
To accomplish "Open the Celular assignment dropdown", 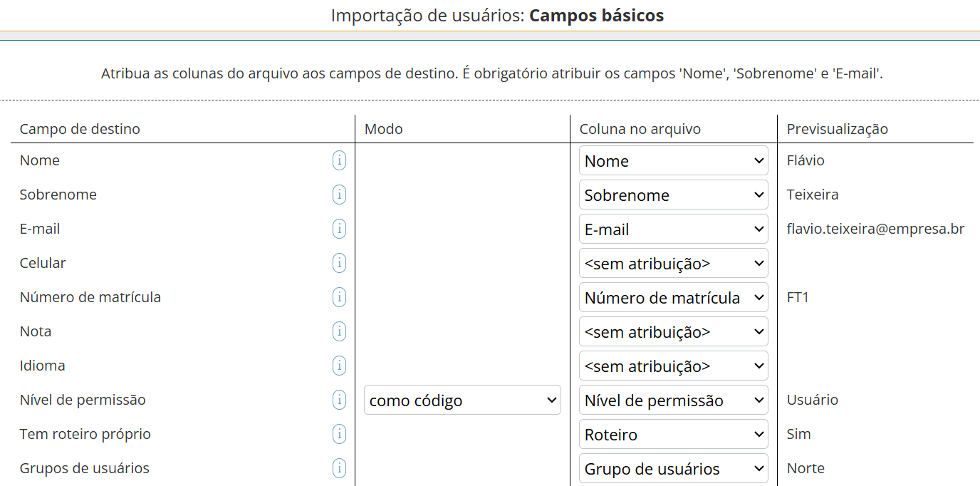I will pyautogui.click(x=672, y=263).
